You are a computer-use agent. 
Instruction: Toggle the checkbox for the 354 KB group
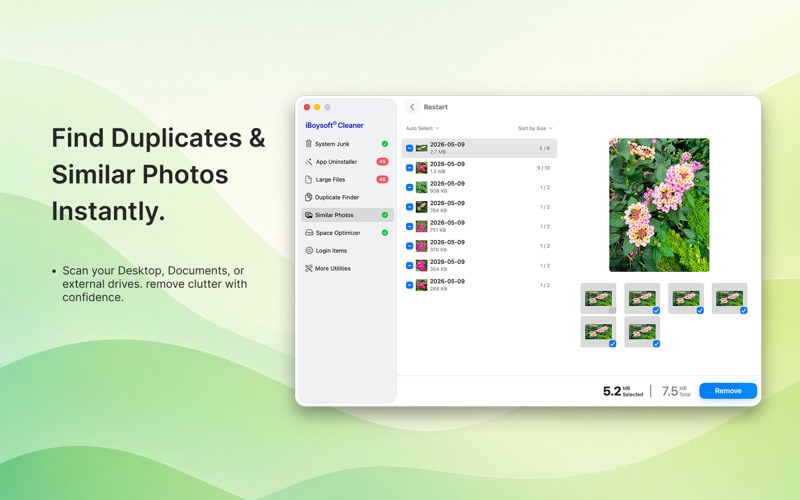409,265
